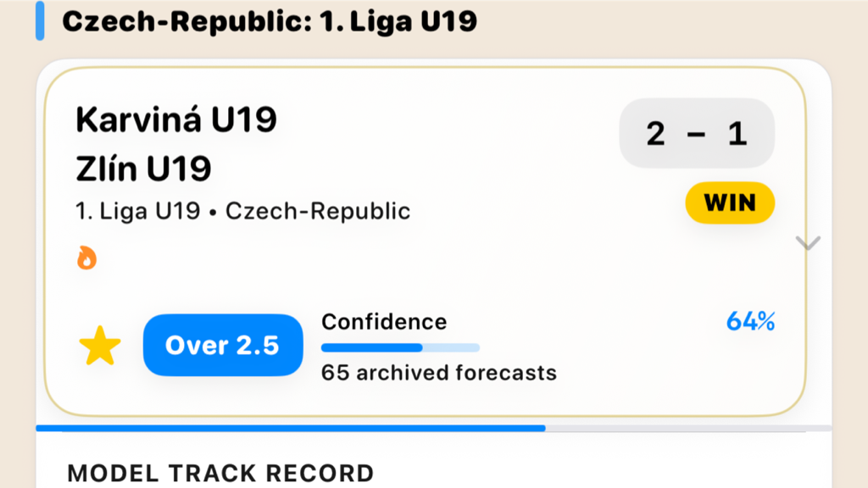The height and width of the screenshot is (488, 868).
Task: Click the home score digit 2
Action: click(655, 134)
